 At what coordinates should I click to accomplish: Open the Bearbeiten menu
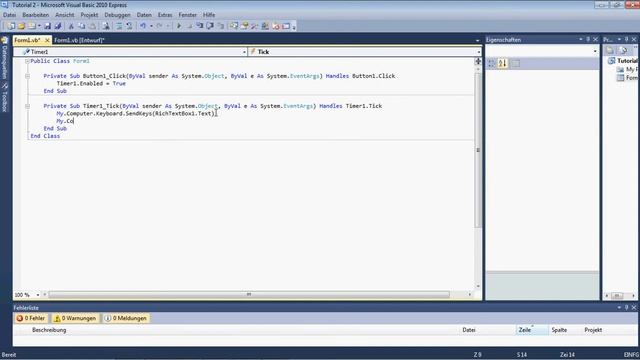36,15
